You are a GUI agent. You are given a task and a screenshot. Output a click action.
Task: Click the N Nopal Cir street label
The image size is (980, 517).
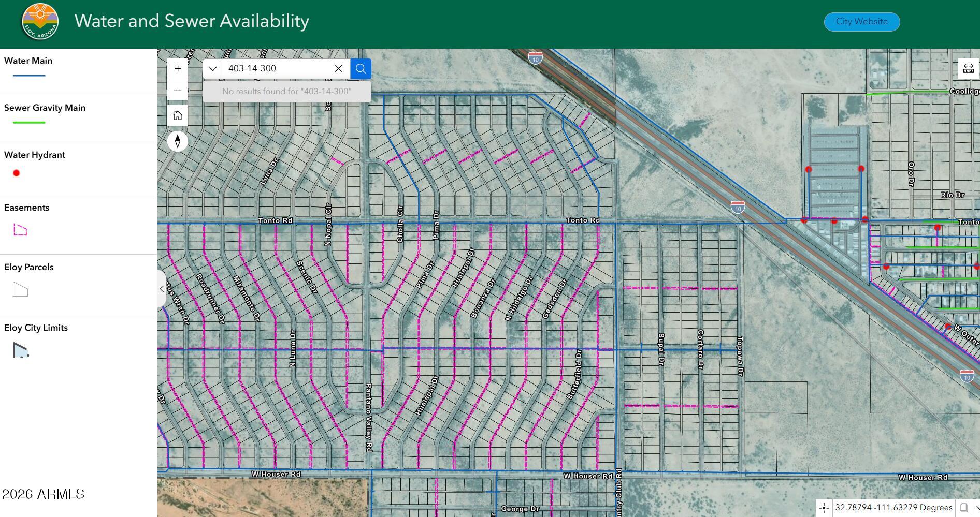pos(328,225)
